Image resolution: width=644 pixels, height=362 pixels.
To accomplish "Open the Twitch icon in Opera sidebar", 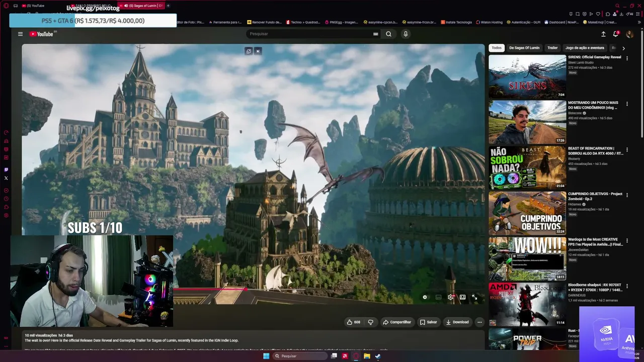I will click(6, 170).
